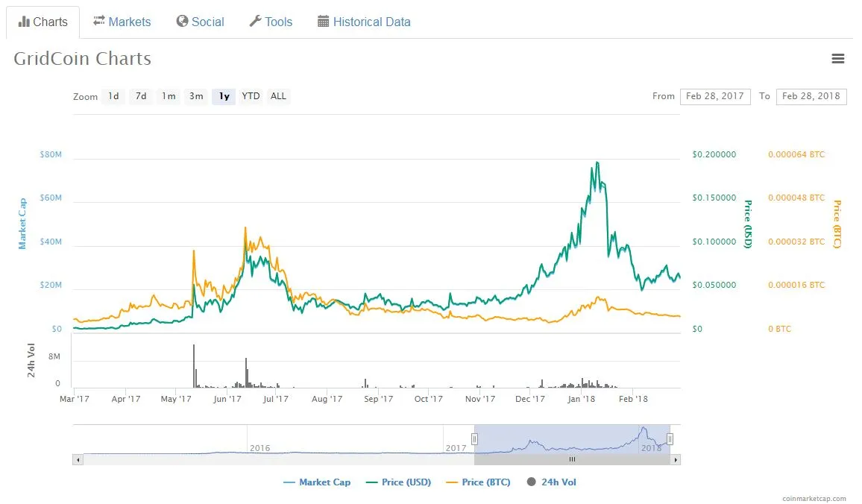Click the globe icon beside Social
Screen dimensions: 862x504
[182, 21]
